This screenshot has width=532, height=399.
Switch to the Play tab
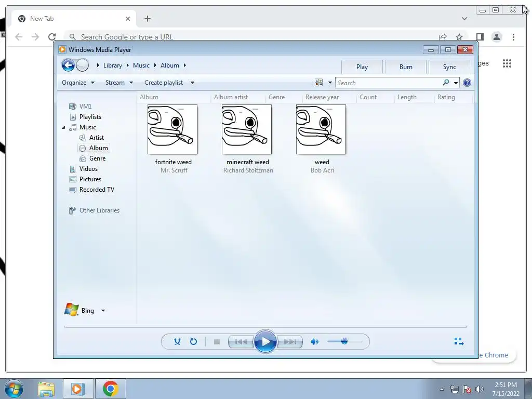pyautogui.click(x=362, y=67)
